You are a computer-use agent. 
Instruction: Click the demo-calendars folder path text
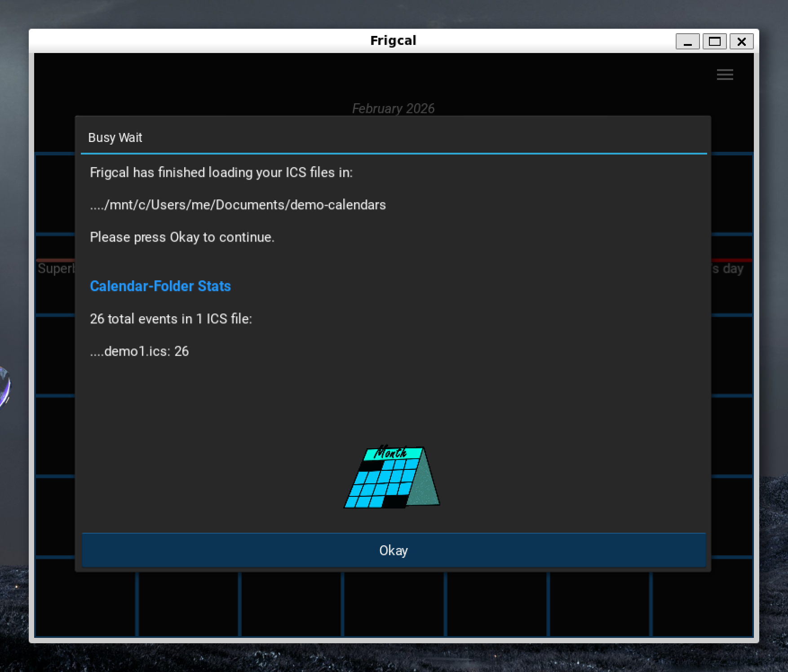tap(238, 205)
